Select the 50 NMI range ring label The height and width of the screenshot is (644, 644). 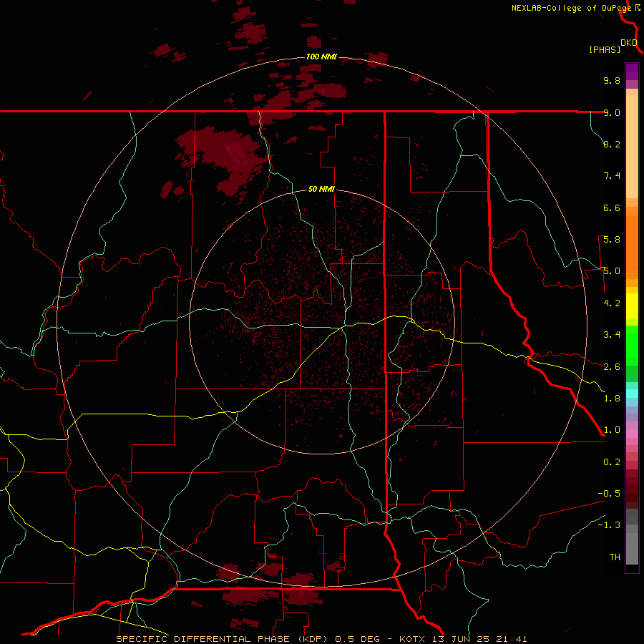321,189
